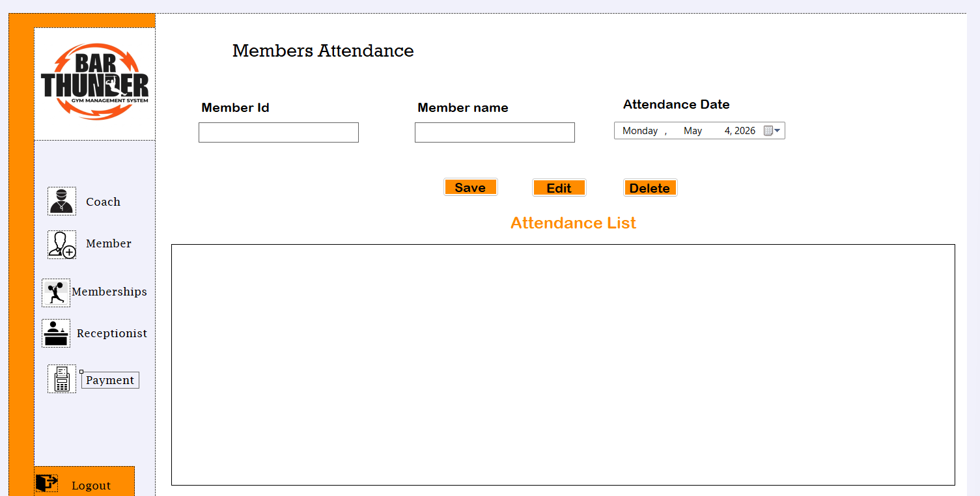Image resolution: width=980 pixels, height=496 pixels.
Task: Expand the Attendance Date dropdown arrow
Action: tap(777, 131)
